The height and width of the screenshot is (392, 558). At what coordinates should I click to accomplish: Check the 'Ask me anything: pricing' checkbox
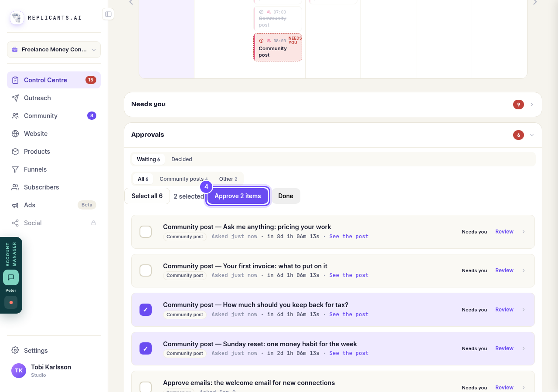tap(146, 232)
